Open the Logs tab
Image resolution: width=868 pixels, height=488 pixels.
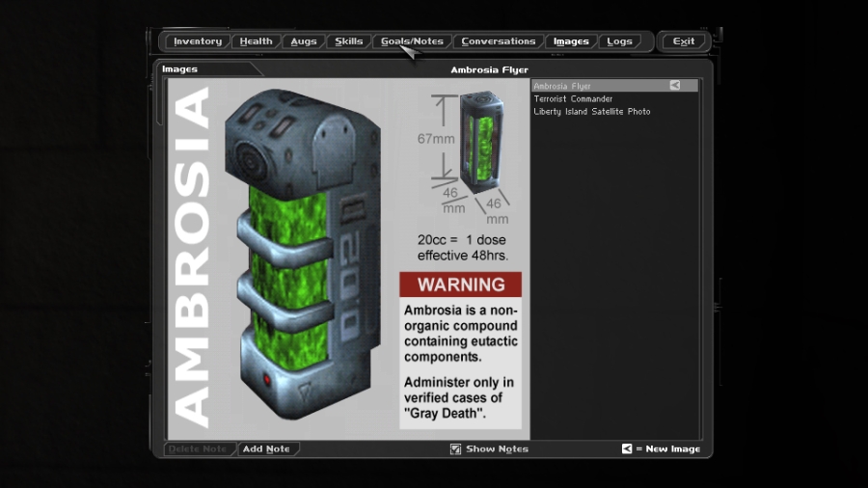[619, 41]
